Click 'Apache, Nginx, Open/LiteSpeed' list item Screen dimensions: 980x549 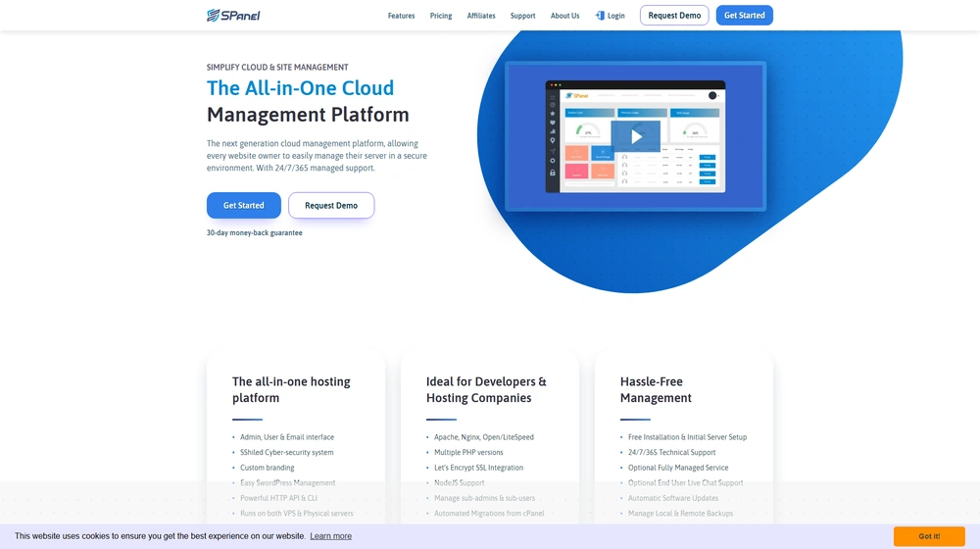tap(484, 437)
